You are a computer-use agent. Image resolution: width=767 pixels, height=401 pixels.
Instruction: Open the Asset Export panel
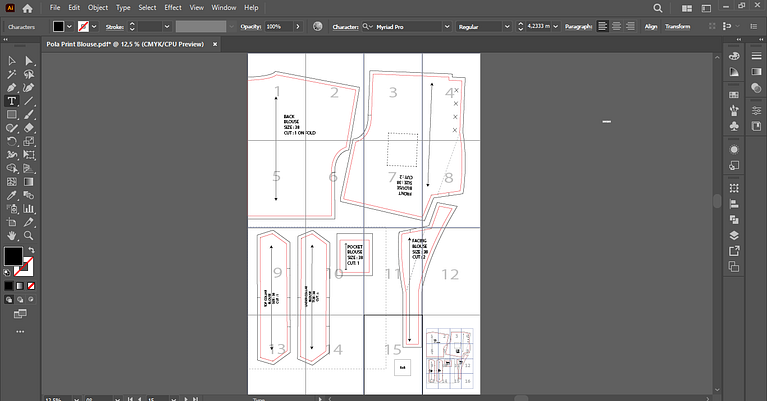[x=734, y=251]
